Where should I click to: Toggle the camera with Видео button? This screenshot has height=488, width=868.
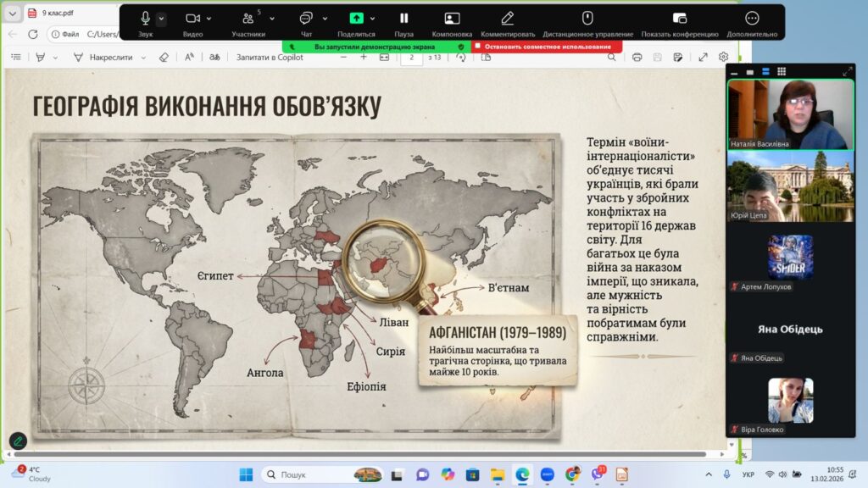(192, 18)
